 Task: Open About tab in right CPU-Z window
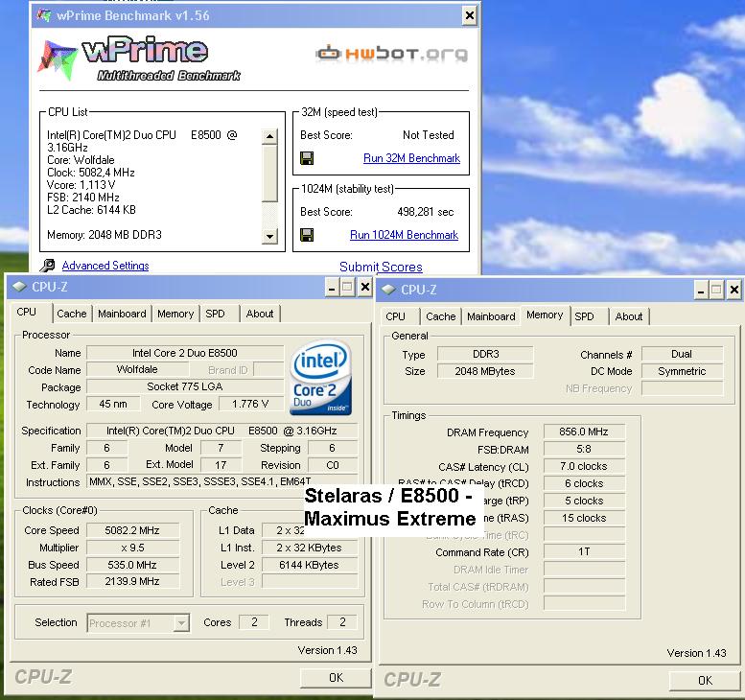[629, 316]
